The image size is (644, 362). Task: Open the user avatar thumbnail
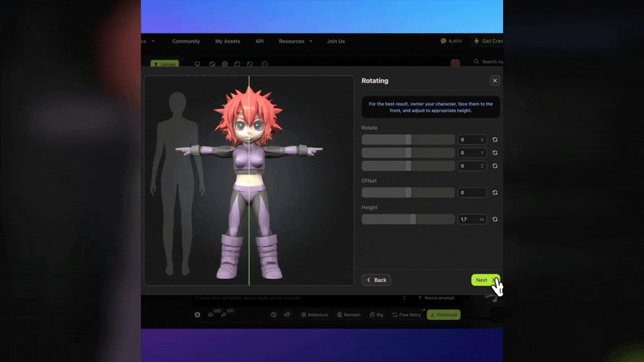[455, 63]
